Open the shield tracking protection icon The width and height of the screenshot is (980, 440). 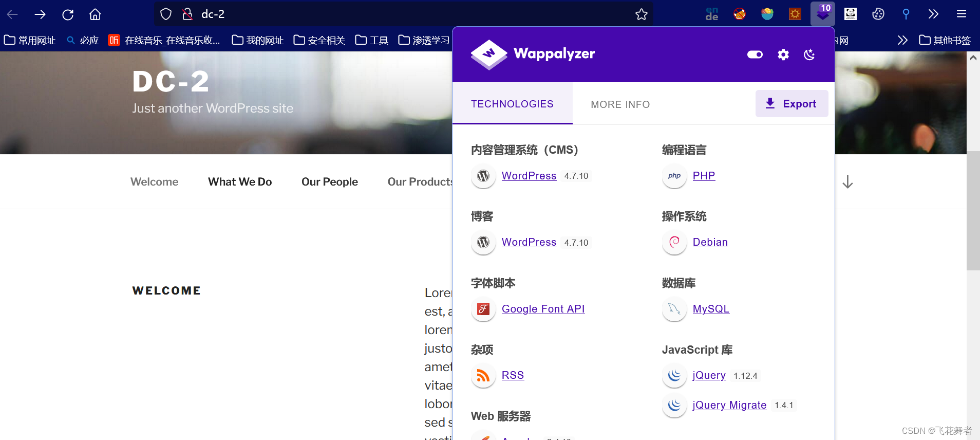click(x=166, y=14)
